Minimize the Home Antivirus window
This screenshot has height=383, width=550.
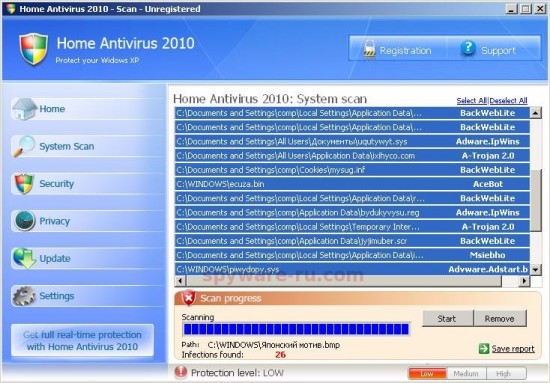click(512, 9)
